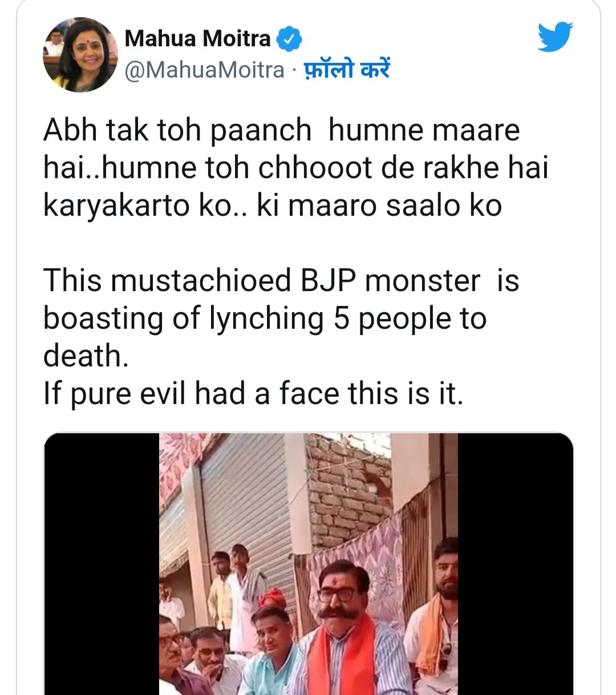Play the embedded video in the tweet
Screen dimensions: 616x695
(308, 564)
